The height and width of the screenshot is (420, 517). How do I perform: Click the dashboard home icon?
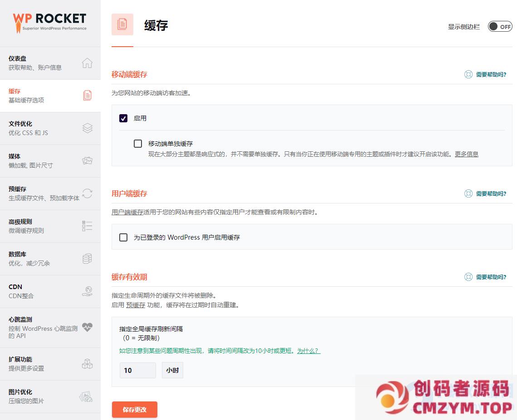point(87,63)
